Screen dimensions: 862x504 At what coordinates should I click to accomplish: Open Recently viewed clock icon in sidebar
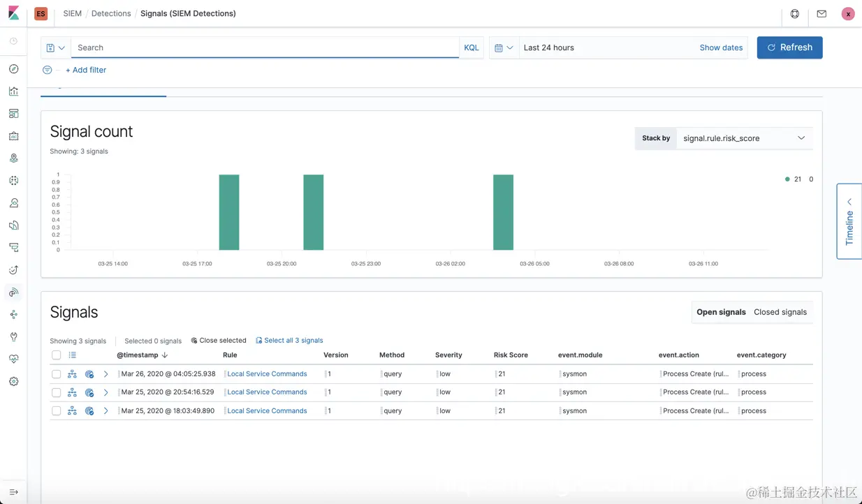(x=13, y=41)
